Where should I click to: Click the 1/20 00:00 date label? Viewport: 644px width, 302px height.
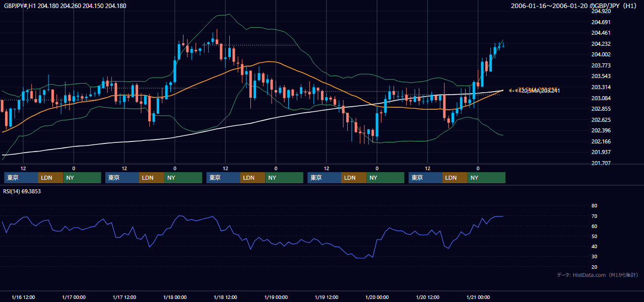pyautogui.click(x=377, y=297)
